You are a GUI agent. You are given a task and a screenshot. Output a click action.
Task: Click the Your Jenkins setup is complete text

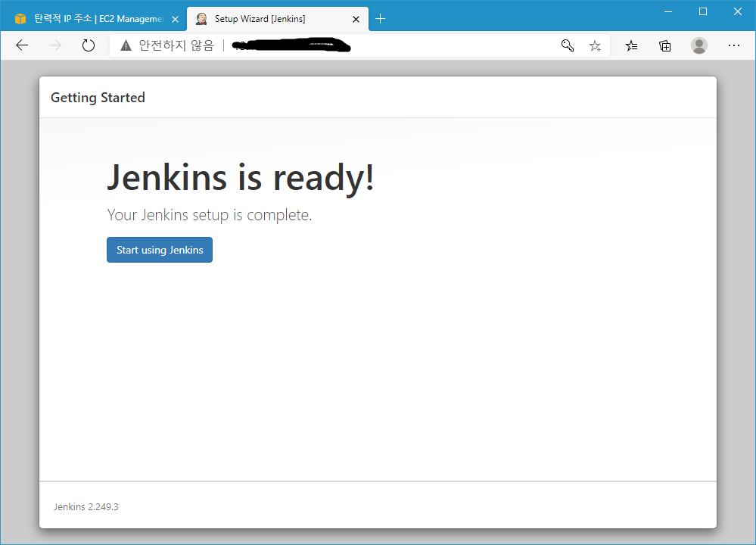(210, 215)
